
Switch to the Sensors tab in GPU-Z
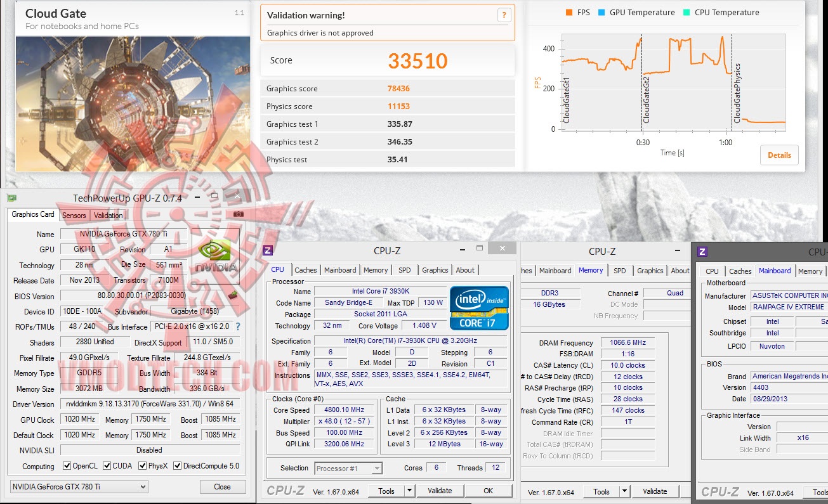click(74, 216)
